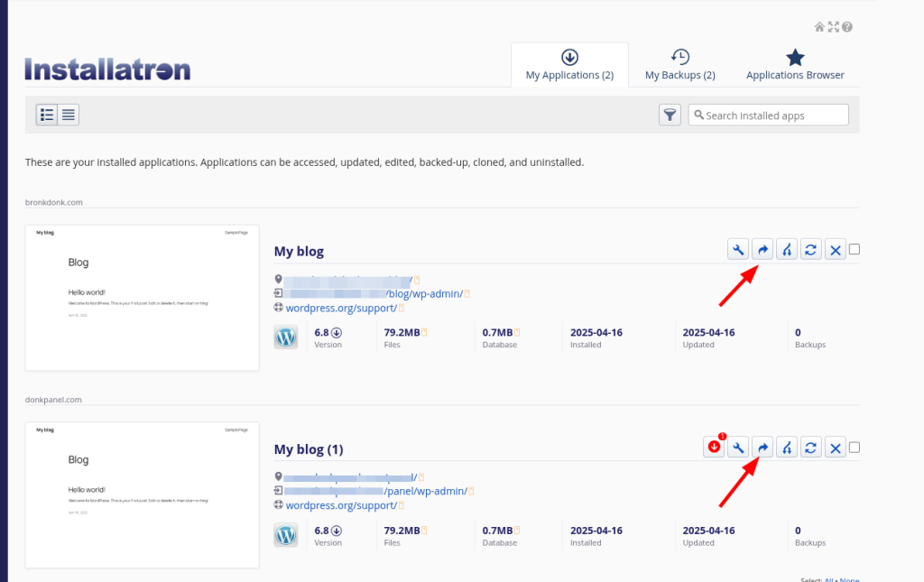This screenshot has width=924, height=582.
Task: Click the 79.2MB Files value for My blog
Action: tap(402, 332)
